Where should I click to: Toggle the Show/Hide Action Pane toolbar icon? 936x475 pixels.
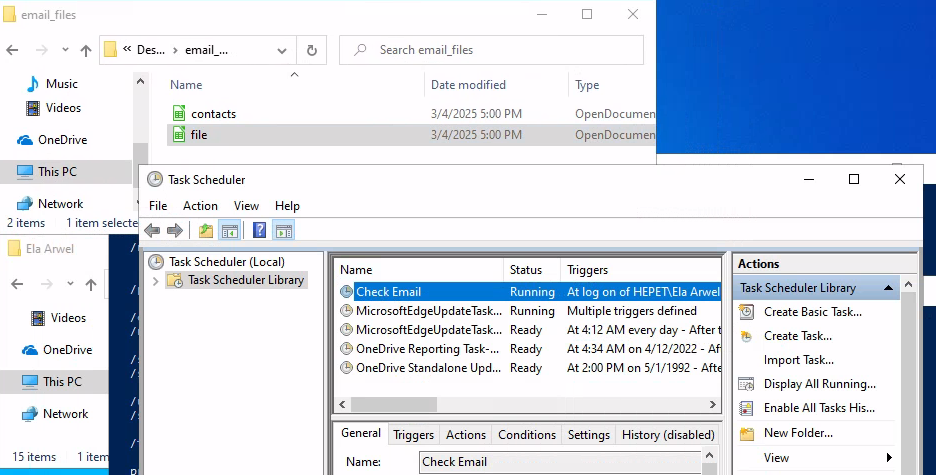pyautogui.click(x=284, y=230)
